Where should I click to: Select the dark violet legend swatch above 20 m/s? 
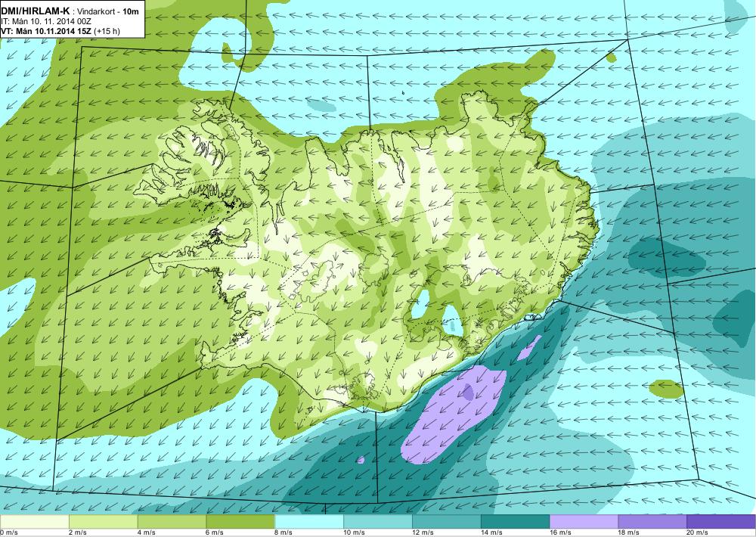(x=721, y=522)
